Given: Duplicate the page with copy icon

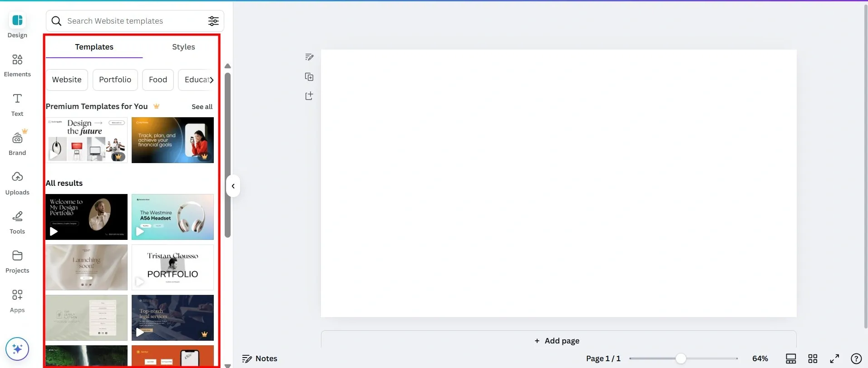Looking at the screenshot, I should pos(309,77).
